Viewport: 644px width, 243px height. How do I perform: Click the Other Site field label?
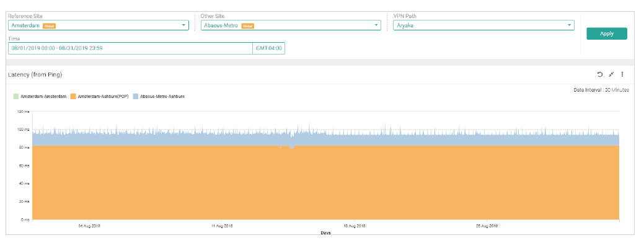[213, 16]
